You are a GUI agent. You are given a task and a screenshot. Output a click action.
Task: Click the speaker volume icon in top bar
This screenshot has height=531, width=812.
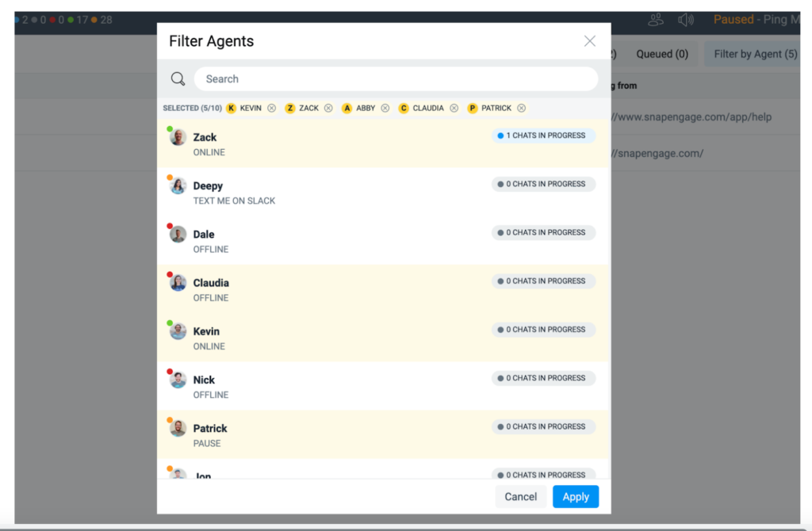click(x=685, y=19)
